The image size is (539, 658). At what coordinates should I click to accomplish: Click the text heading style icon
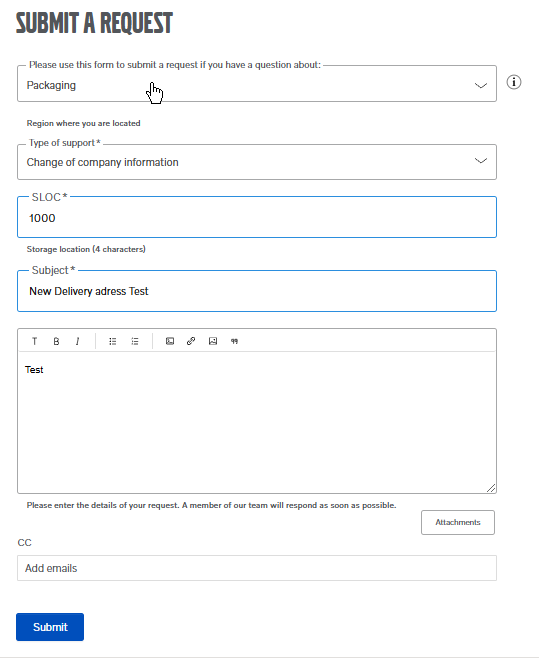coord(34,341)
